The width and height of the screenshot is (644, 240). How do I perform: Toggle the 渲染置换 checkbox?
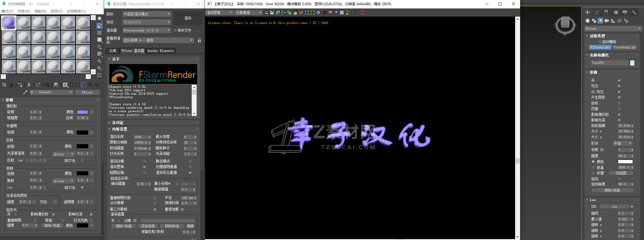(x=145, y=167)
